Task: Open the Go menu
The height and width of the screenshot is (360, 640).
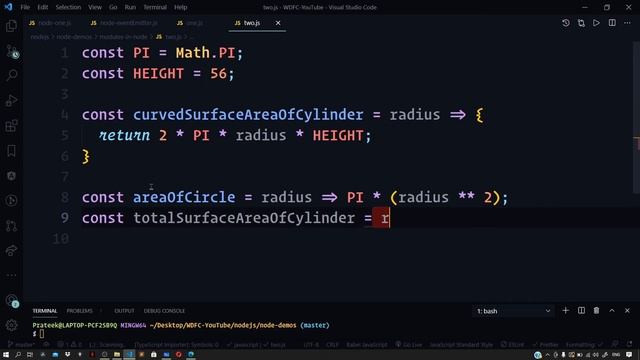Action: [113, 7]
